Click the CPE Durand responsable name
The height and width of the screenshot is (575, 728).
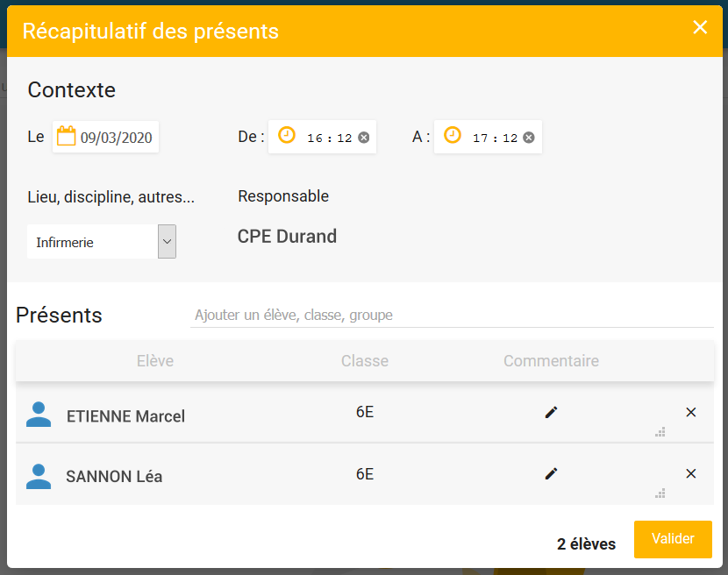(287, 236)
